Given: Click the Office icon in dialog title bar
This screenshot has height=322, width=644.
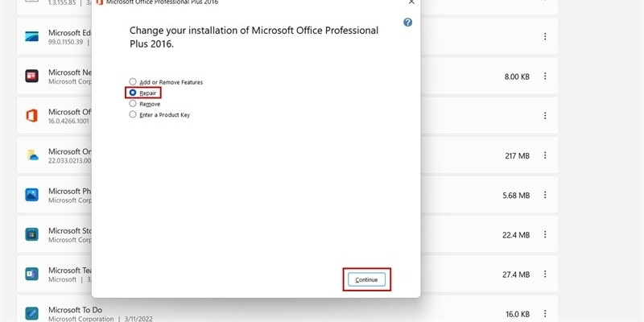Looking at the screenshot, I should point(99,2).
